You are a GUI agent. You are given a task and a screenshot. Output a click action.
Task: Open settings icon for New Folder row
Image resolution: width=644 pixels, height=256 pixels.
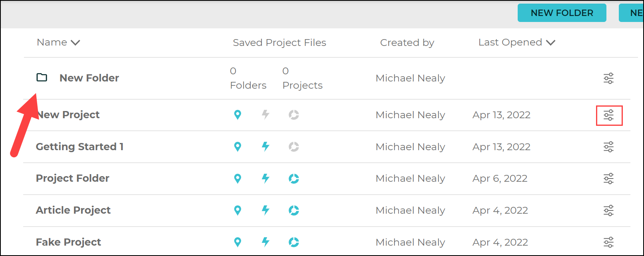tap(608, 78)
